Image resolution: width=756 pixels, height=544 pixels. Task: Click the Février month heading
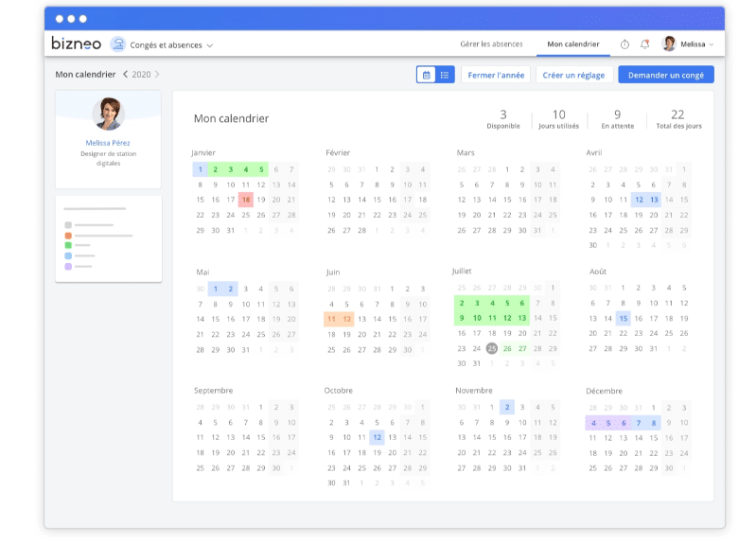point(338,153)
